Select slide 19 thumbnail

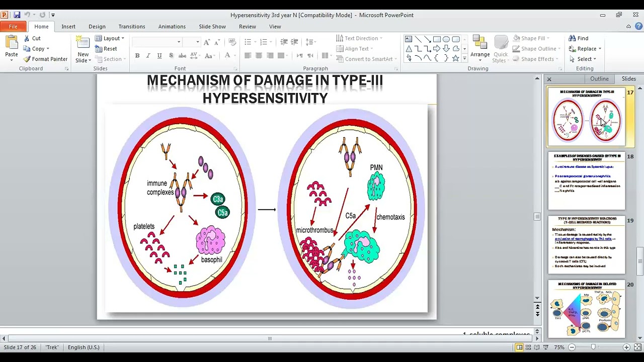click(x=587, y=245)
